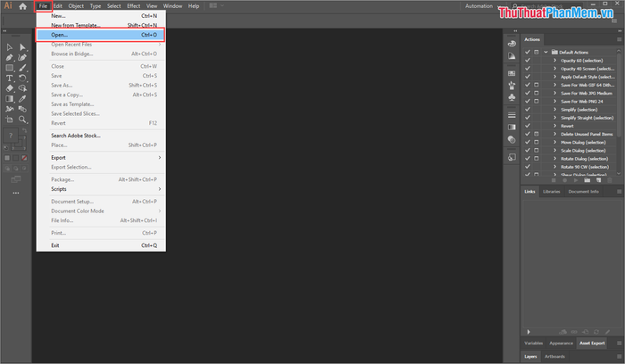Open the Object menu
This screenshot has height=364, width=625.
(x=76, y=6)
